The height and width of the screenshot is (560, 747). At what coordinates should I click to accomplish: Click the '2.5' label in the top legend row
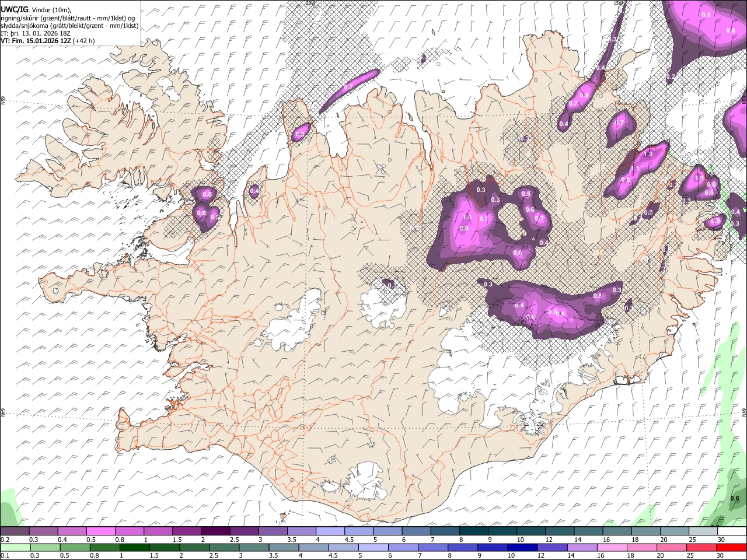coord(234,540)
